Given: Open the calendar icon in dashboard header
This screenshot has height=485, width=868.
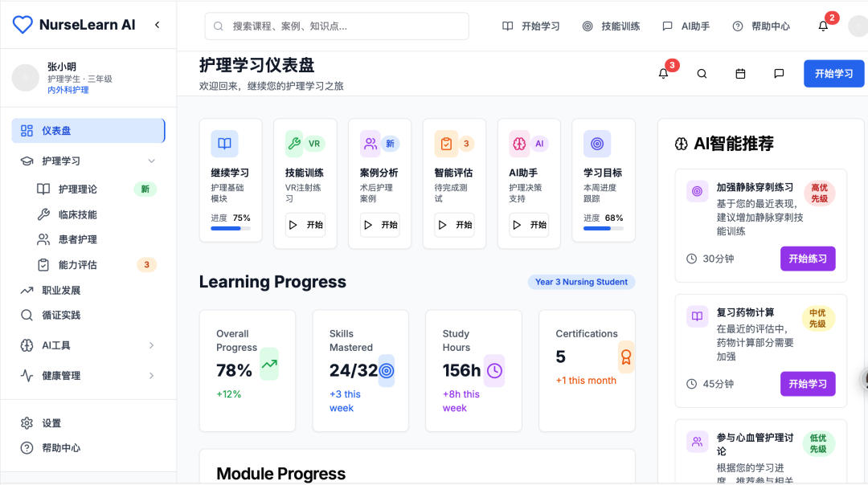Looking at the screenshot, I should click(x=740, y=74).
